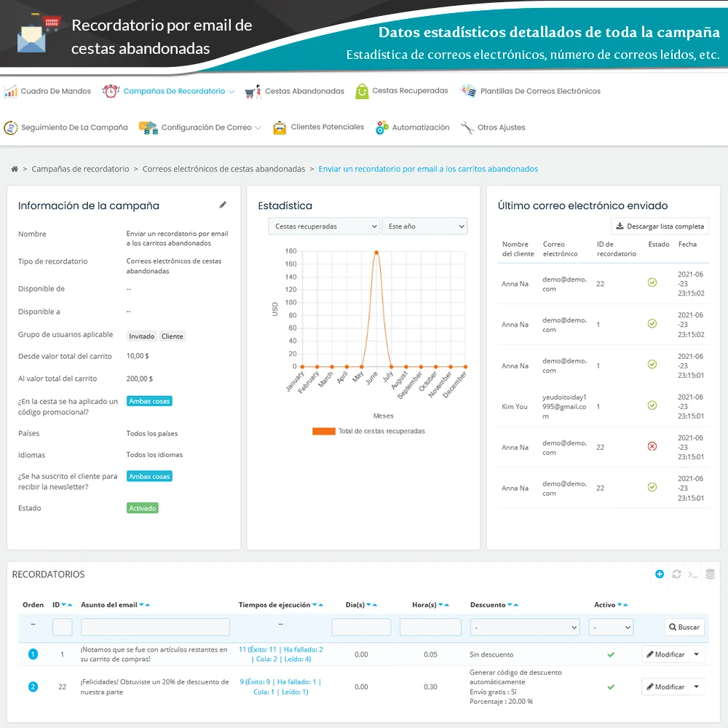Open Clientes Potenciales briefcase icon
728x728 pixels.
[281, 127]
